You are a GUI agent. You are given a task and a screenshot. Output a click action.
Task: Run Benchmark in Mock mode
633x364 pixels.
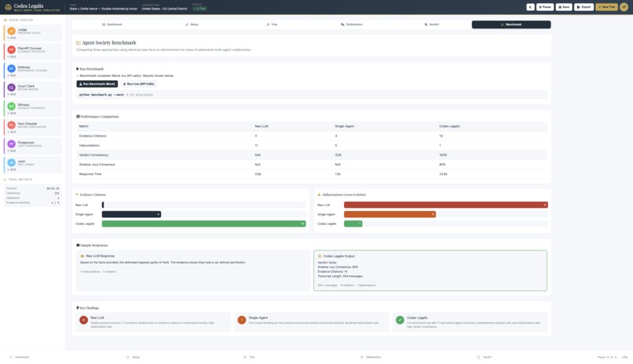point(97,84)
